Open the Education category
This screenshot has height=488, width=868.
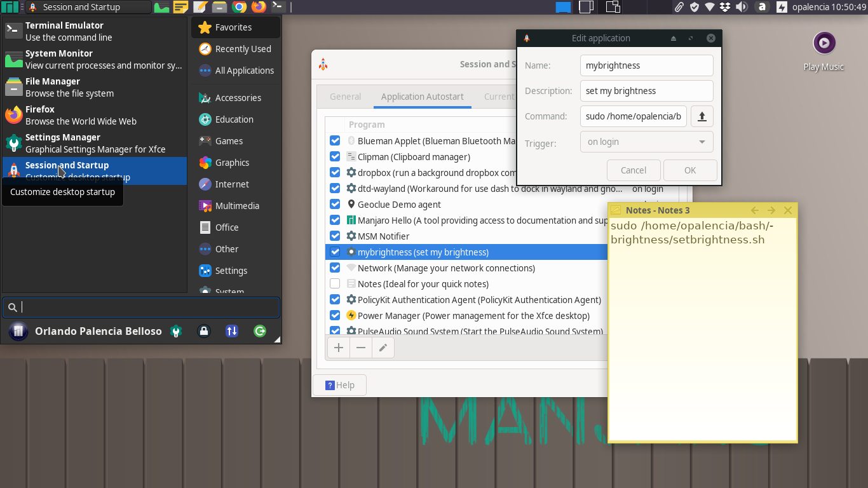(236, 119)
